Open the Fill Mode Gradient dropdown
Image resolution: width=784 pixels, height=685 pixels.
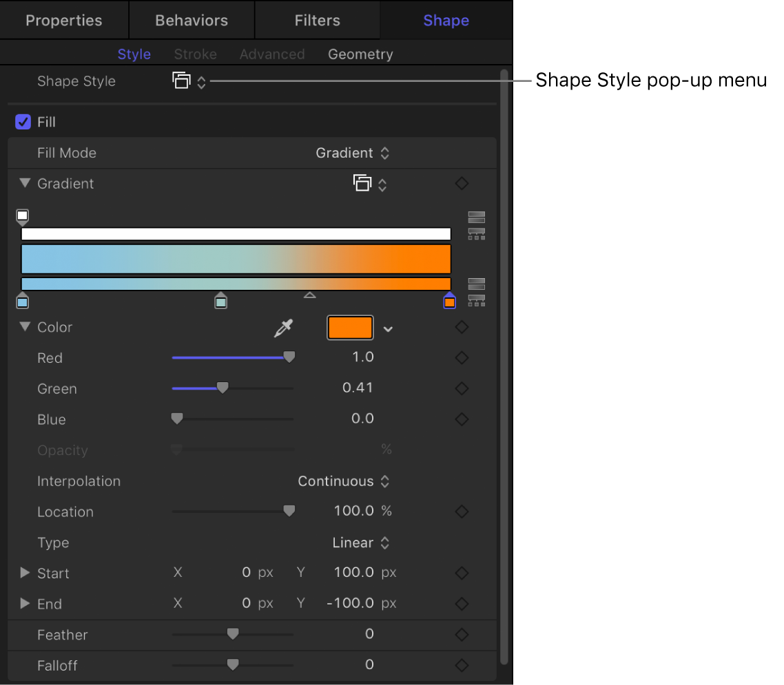tap(353, 153)
